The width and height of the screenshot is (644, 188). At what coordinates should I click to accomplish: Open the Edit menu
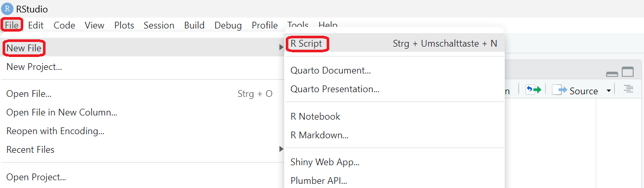point(36,25)
